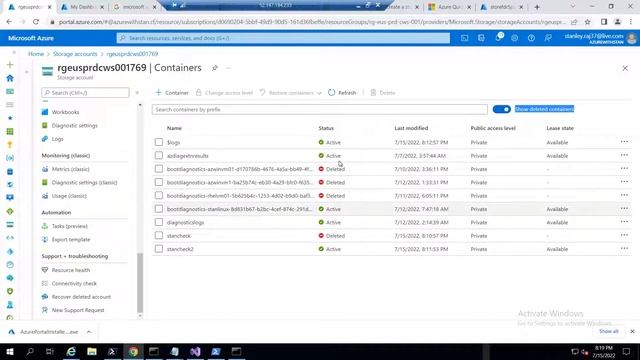
Task: Click add Container button
Action: click(172, 93)
